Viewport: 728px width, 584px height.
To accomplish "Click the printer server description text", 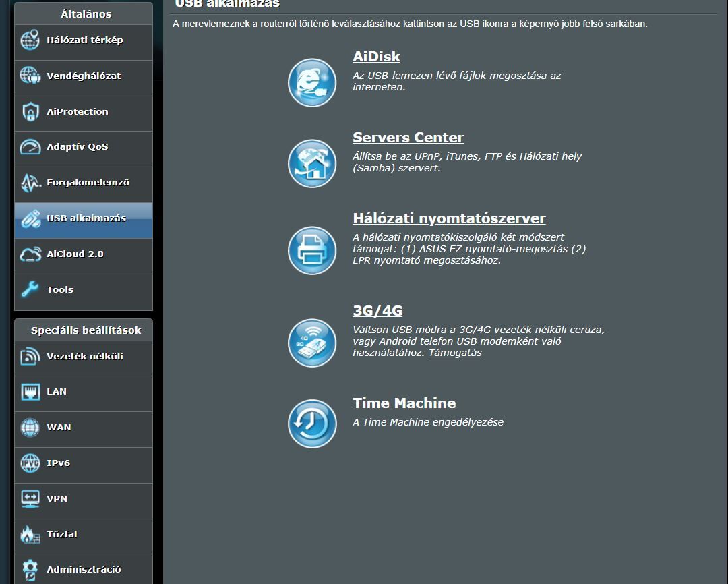I will [469, 249].
